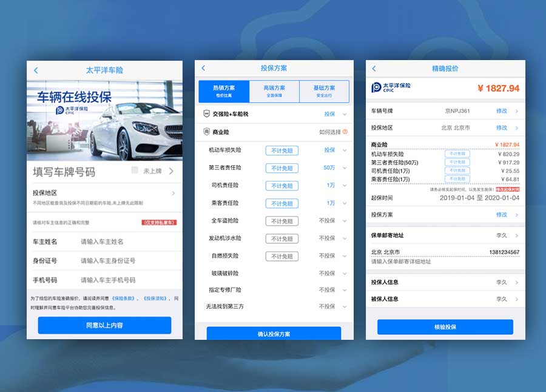Image resolution: width=546 pixels, height=392 pixels.
Task: Click the 商业险 section icon
Action: pyautogui.click(x=207, y=132)
